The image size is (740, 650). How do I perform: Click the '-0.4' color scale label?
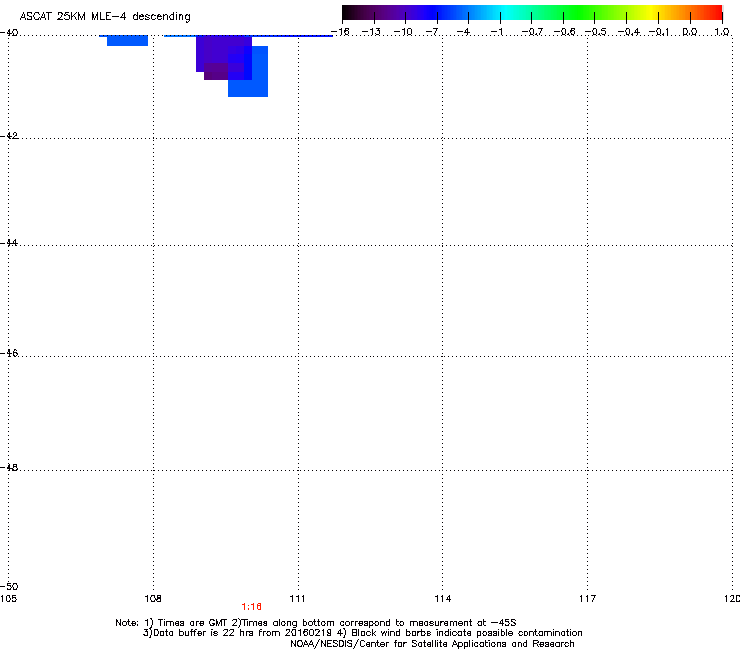pyautogui.click(x=629, y=32)
